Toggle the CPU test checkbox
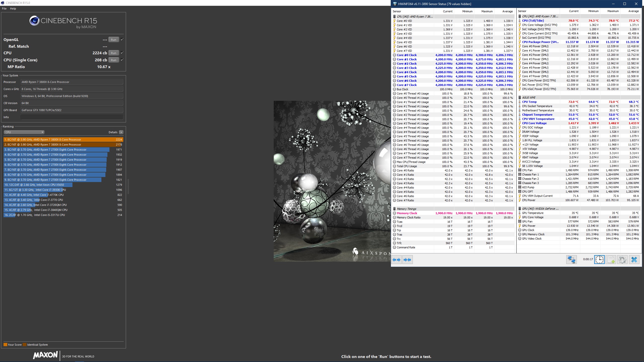Image resolution: width=644 pixels, height=362 pixels. pyautogui.click(x=122, y=53)
